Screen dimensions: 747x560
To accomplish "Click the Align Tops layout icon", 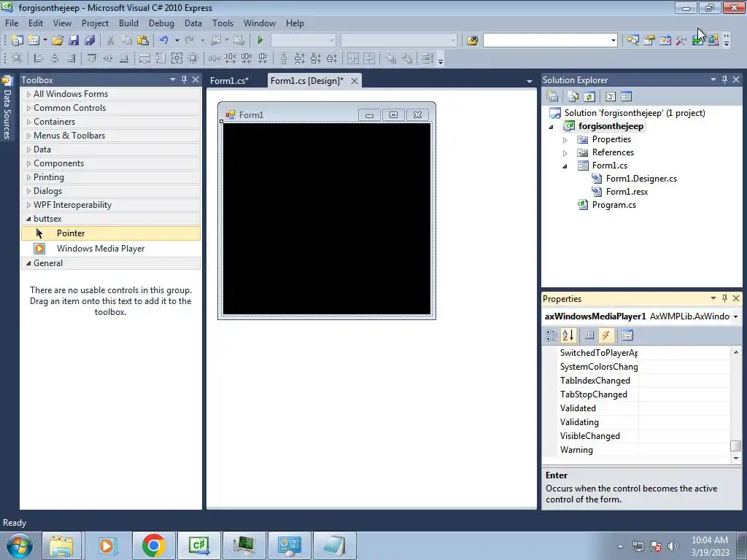I will [x=92, y=58].
